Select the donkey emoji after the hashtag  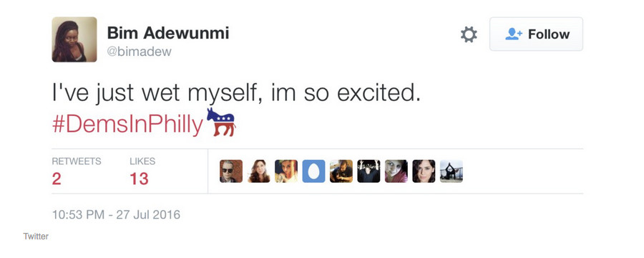click(221, 123)
